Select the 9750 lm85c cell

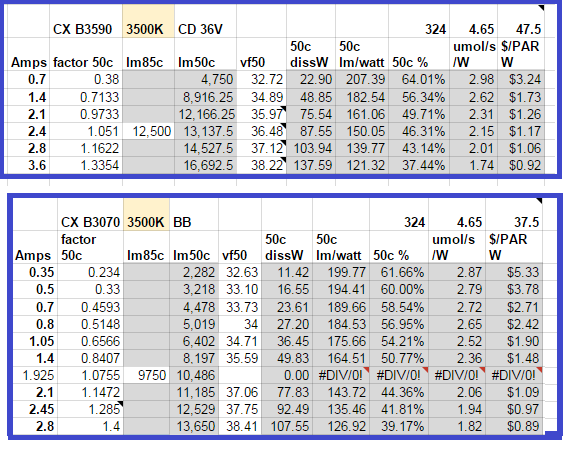tap(146, 375)
